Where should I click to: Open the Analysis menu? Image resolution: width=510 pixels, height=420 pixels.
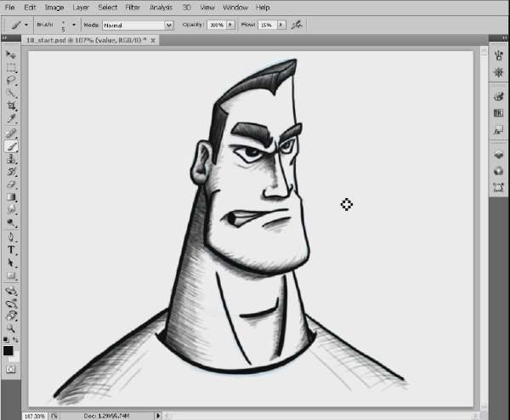pyautogui.click(x=161, y=7)
